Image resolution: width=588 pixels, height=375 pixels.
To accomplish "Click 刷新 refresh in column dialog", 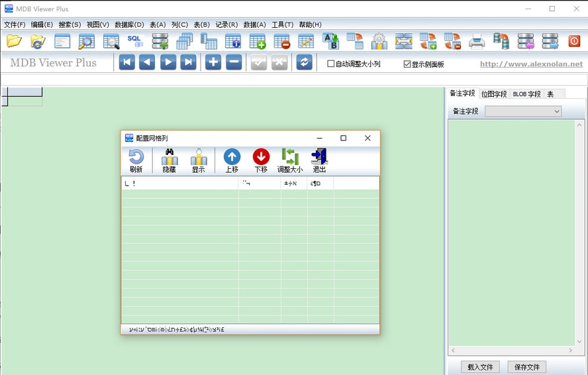I will 136,160.
